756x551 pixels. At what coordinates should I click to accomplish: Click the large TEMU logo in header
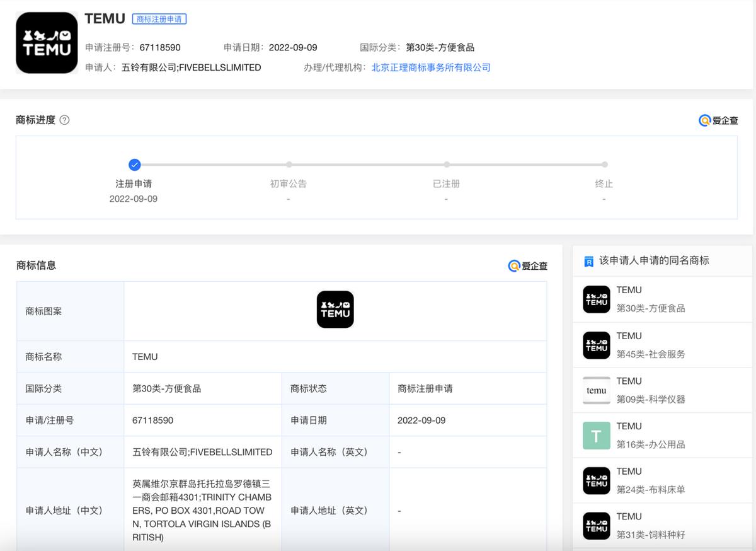(47, 43)
